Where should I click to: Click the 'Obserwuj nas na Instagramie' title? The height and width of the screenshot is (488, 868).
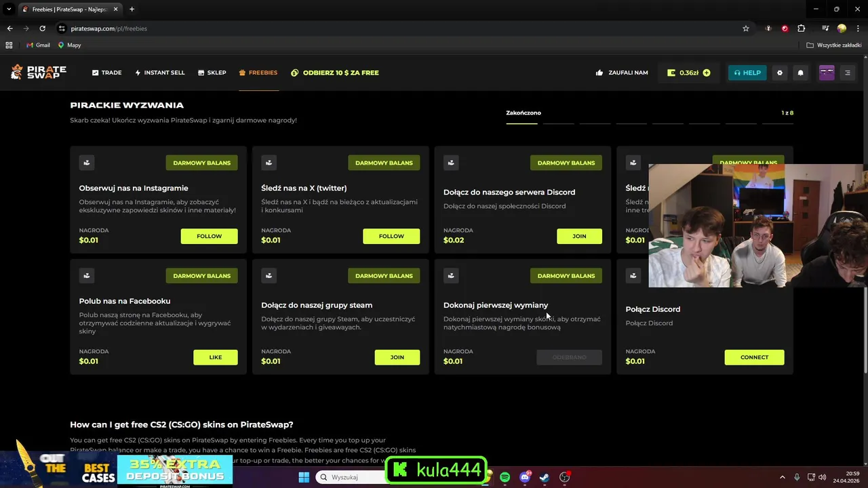click(134, 188)
